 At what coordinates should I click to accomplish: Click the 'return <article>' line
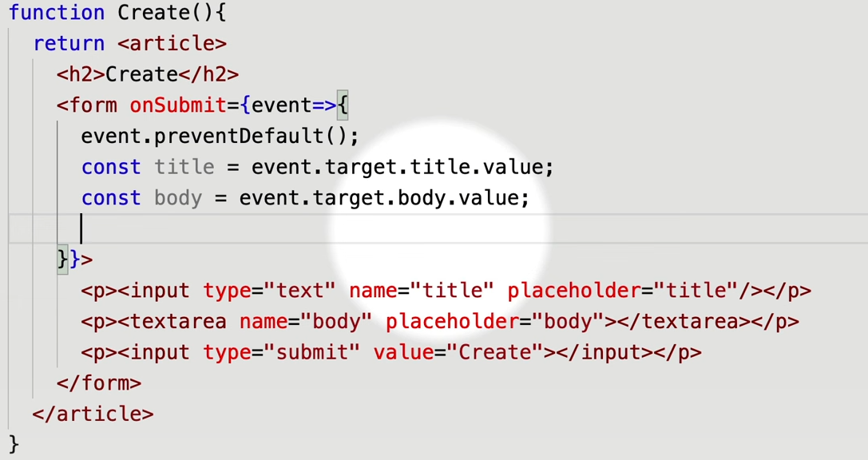coord(129,43)
